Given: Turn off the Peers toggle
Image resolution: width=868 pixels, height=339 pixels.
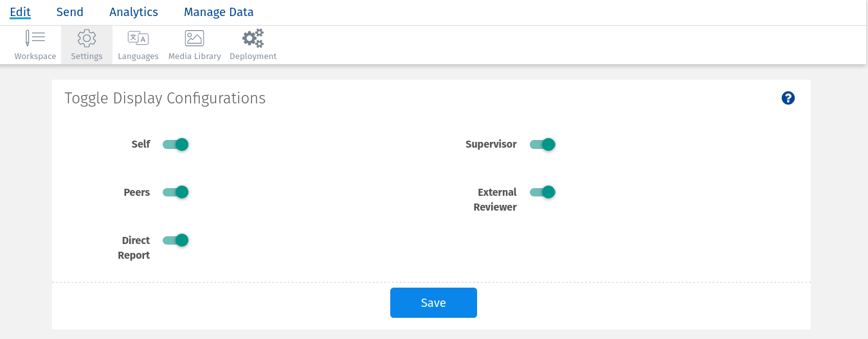Looking at the screenshot, I should point(176,192).
